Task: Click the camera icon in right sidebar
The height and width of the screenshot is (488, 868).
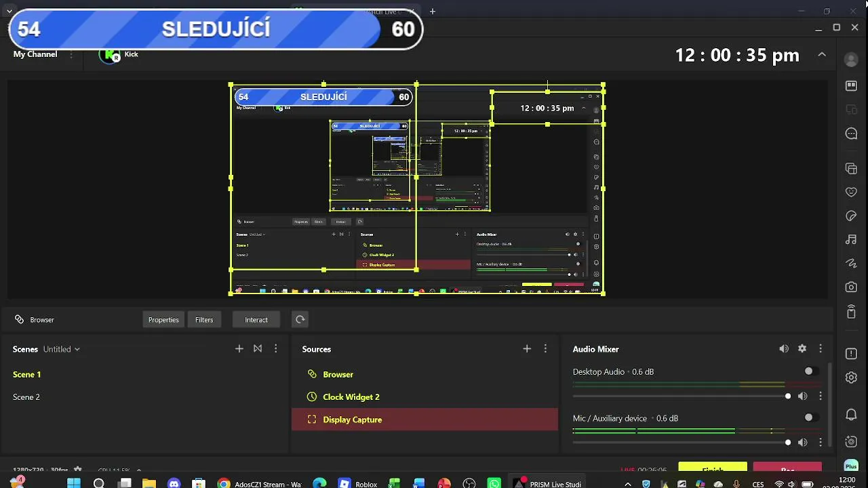Action: point(851,287)
